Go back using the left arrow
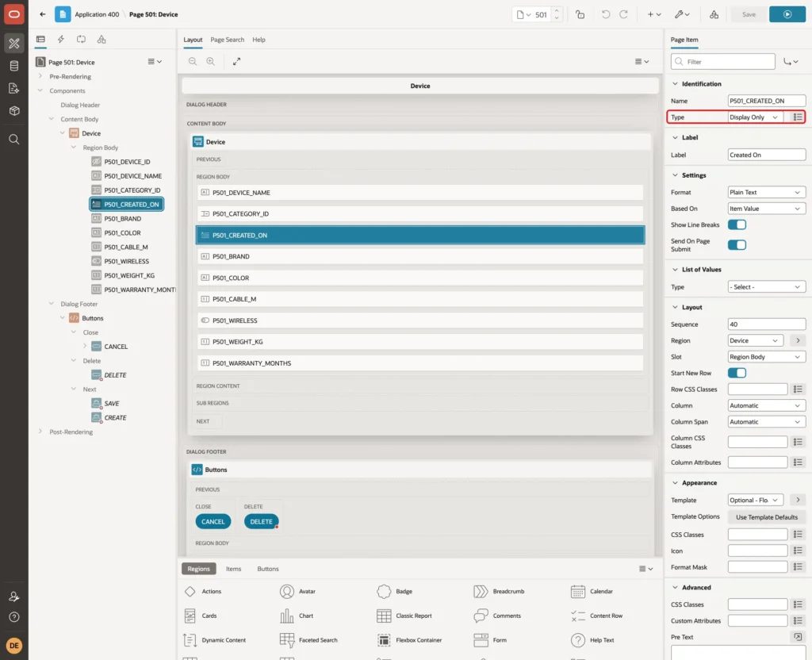 [x=43, y=14]
